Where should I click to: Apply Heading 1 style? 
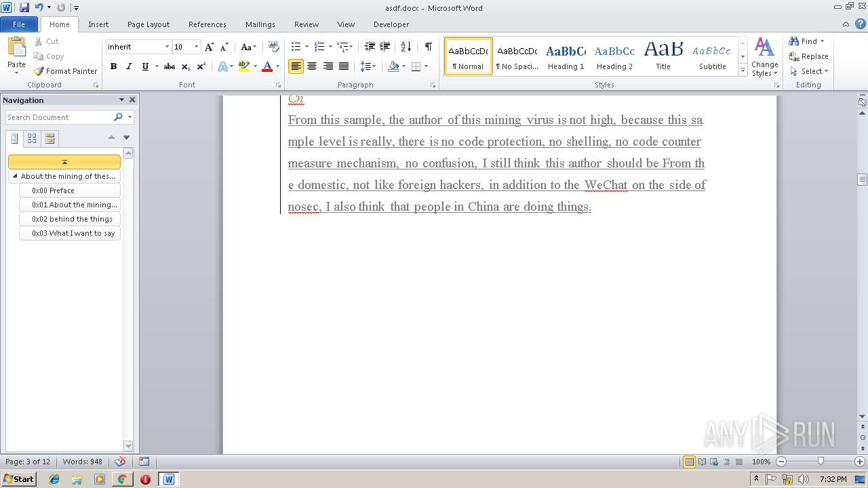click(x=566, y=56)
